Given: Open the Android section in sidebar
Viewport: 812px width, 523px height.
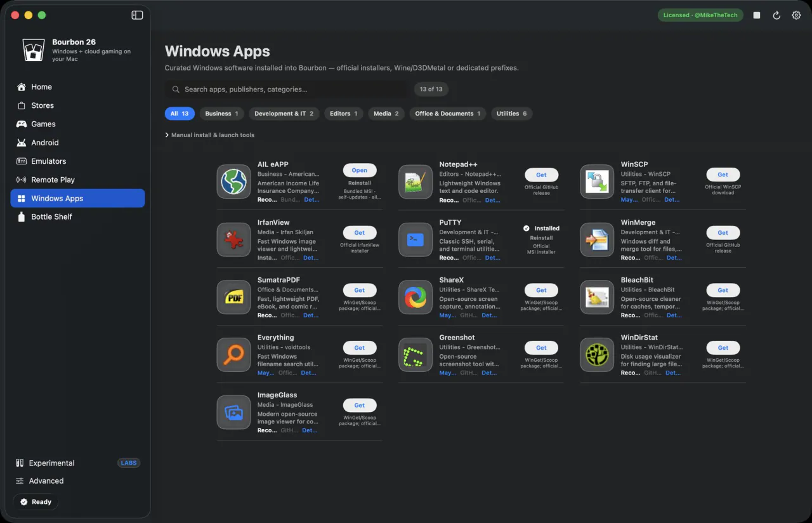Looking at the screenshot, I should [77, 143].
